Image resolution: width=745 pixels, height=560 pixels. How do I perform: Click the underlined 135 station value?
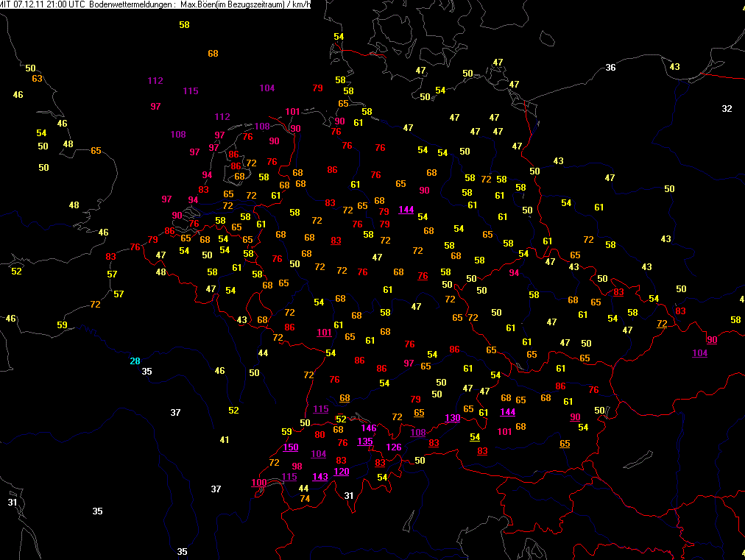point(364,442)
